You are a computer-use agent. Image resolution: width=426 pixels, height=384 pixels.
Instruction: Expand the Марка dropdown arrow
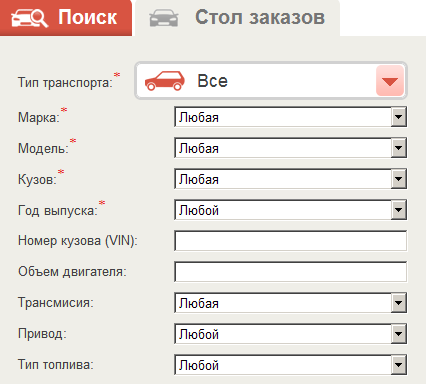point(399,117)
